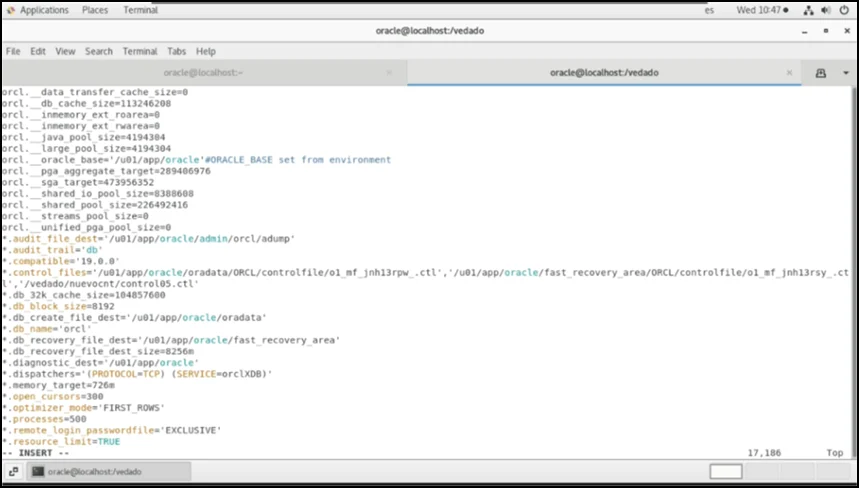This screenshot has width=859, height=488.
Task: Click the orcl.__streams_pool_size=0 line
Action: [76, 216]
